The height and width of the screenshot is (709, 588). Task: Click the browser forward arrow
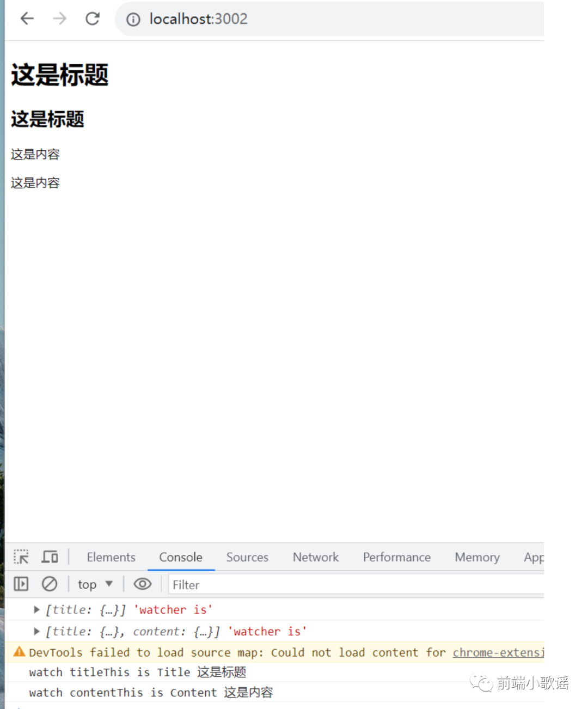point(59,19)
